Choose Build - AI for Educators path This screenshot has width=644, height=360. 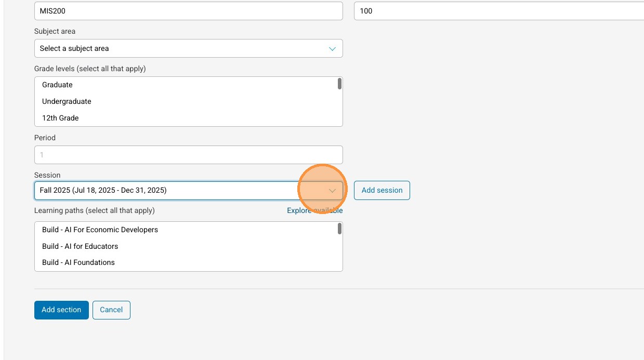[80, 246]
